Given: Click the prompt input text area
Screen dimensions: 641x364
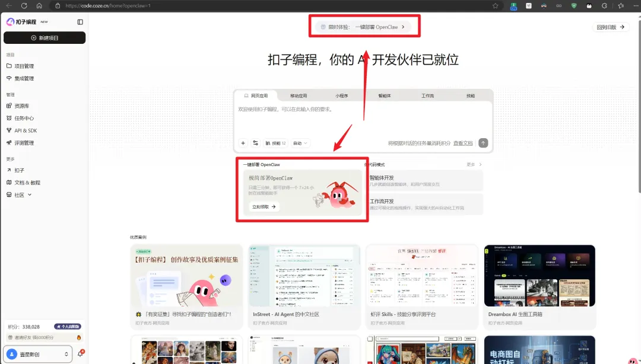Looking at the screenshot, I should [363, 119].
